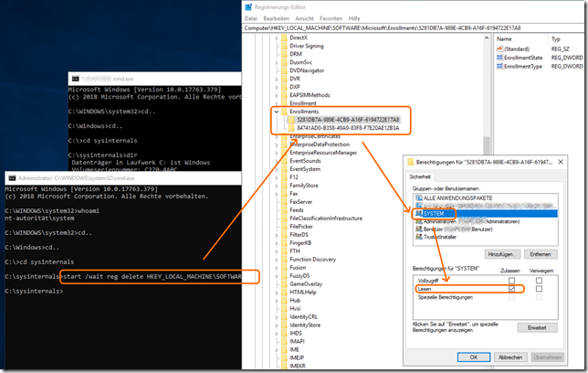Click the registry path address bar
The image size is (588, 373).
(411, 27)
